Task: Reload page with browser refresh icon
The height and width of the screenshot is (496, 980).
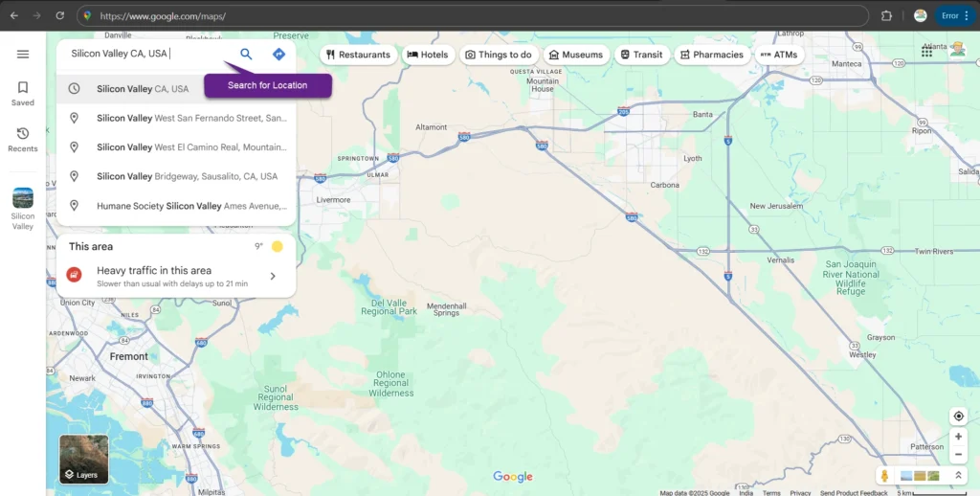Action: (x=60, y=15)
